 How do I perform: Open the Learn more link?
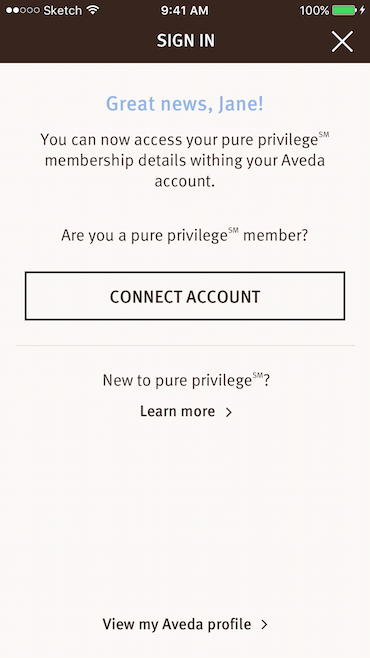point(177,411)
